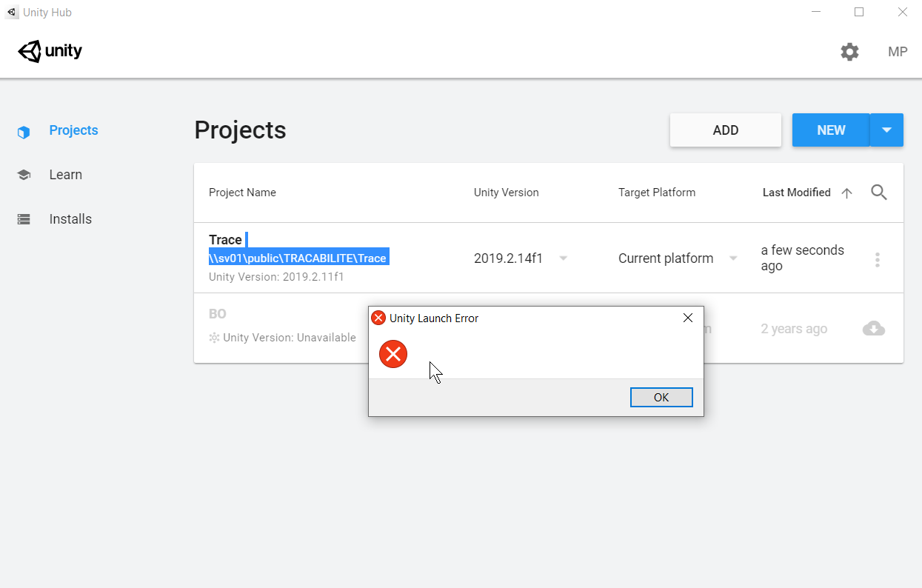922x588 pixels.
Task: Switch to the Installs sidebar tab
Action: (70, 219)
